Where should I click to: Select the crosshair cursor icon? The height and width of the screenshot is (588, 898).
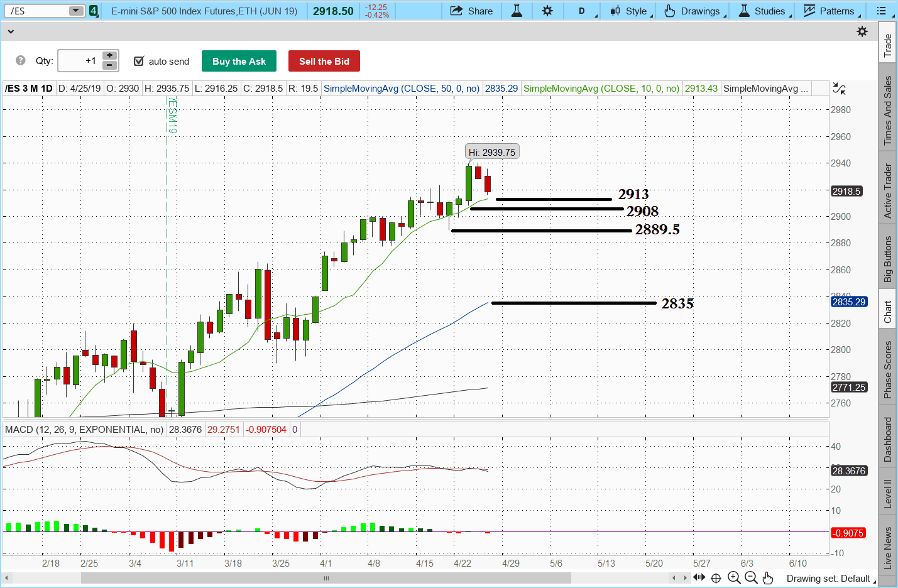coord(716,578)
